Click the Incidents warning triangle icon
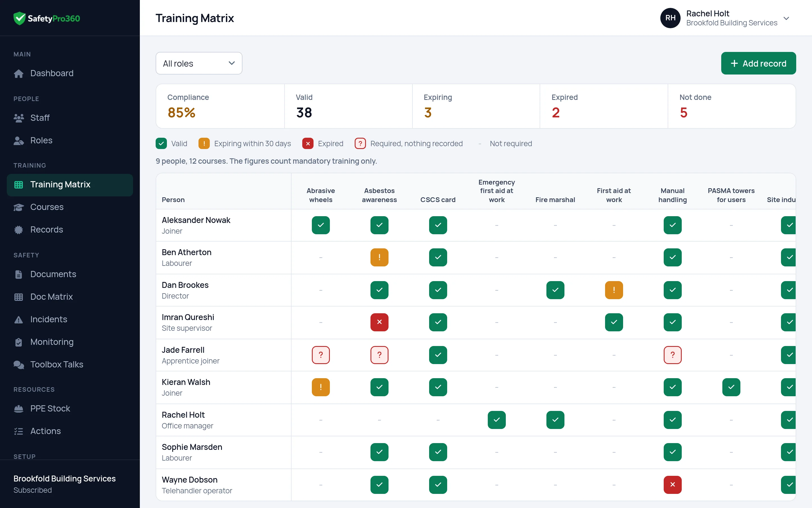 click(19, 319)
